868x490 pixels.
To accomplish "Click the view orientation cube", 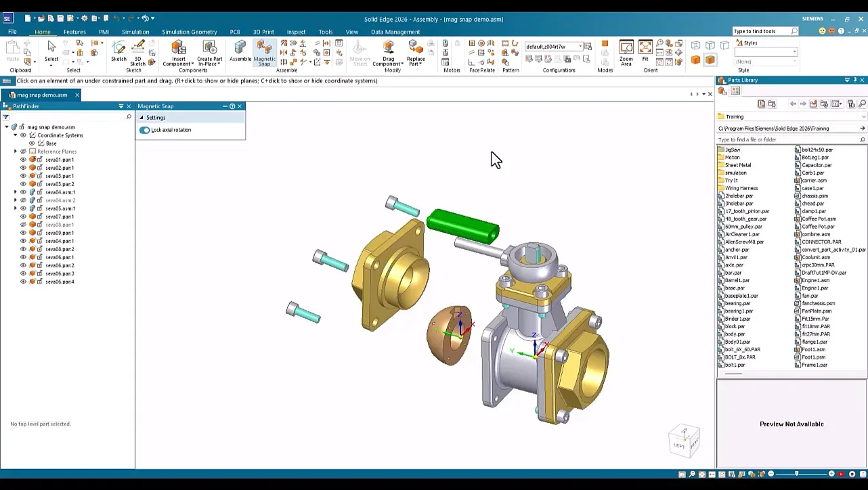I will 683,440.
